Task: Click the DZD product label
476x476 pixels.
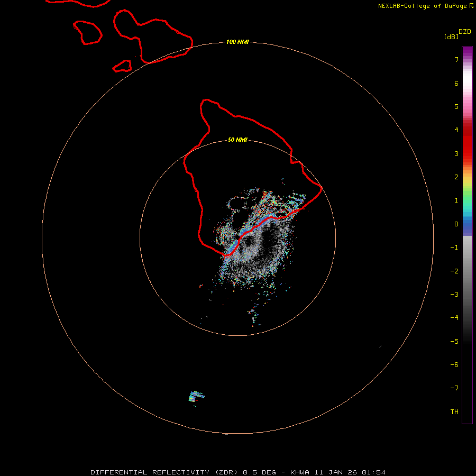Action: [464, 32]
